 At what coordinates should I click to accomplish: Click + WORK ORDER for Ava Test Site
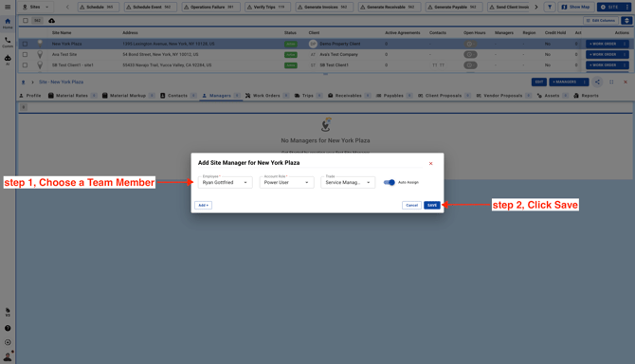tap(603, 54)
